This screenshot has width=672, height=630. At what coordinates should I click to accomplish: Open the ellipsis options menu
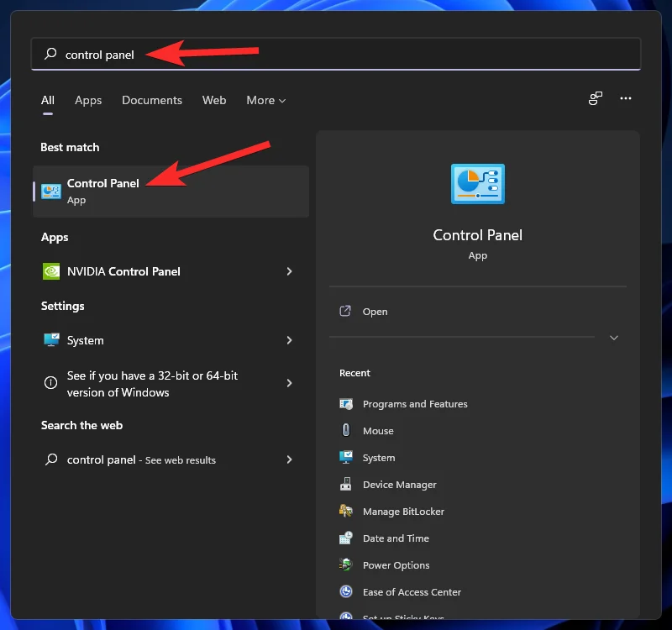pos(626,98)
